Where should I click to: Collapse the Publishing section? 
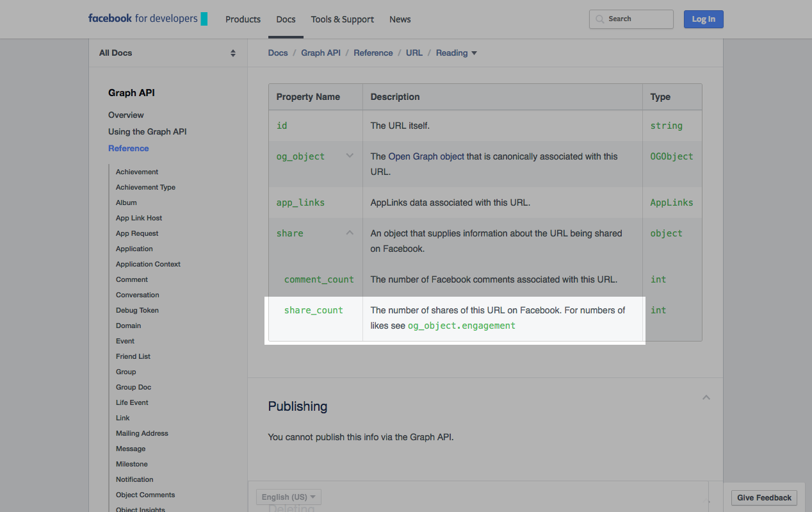(x=706, y=397)
